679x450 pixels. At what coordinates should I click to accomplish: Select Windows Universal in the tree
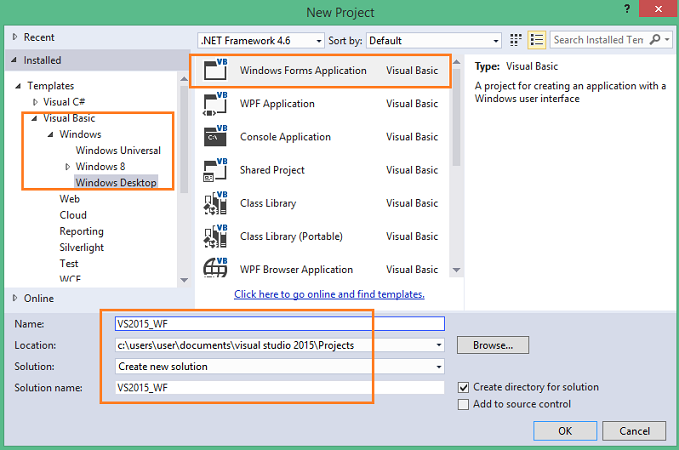[118, 150]
